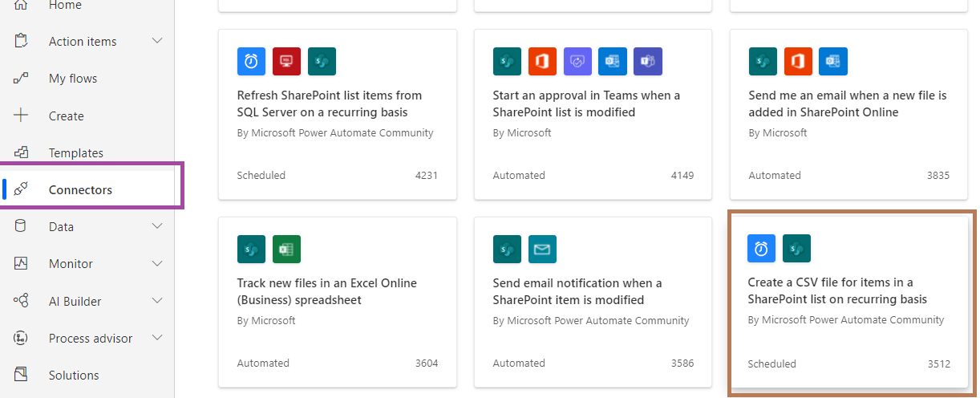
Task: Click the Templates icon in the sidebar
Action: point(22,152)
